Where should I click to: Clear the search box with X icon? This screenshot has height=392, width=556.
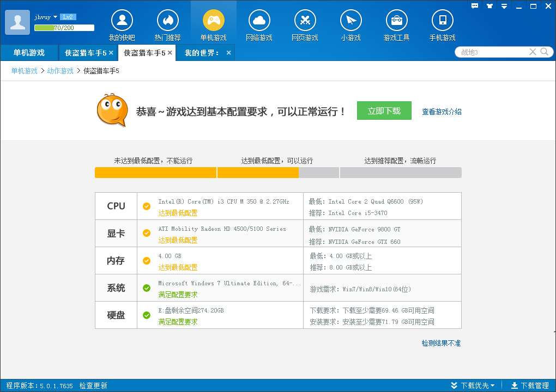pyautogui.click(x=533, y=52)
